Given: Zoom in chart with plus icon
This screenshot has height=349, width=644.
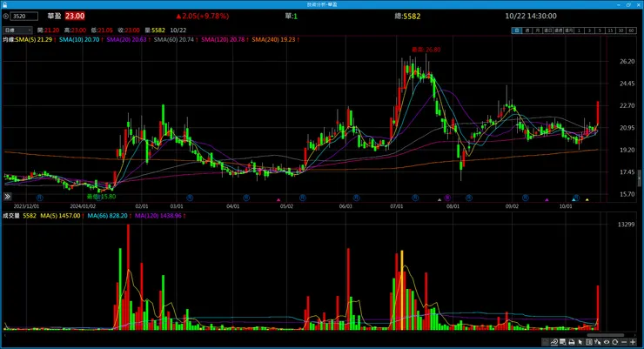Looking at the screenshot, I should click(x=633, y=342).
